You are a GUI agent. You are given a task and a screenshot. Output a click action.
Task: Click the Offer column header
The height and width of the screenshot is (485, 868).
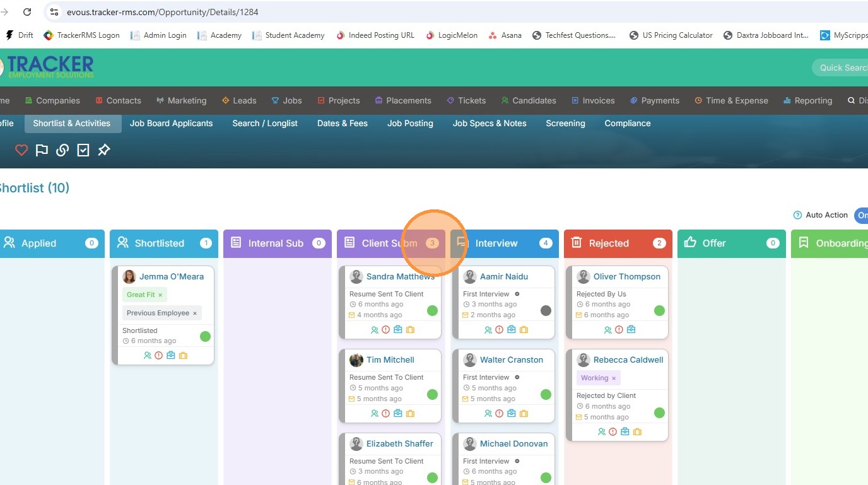click(732, 243)
